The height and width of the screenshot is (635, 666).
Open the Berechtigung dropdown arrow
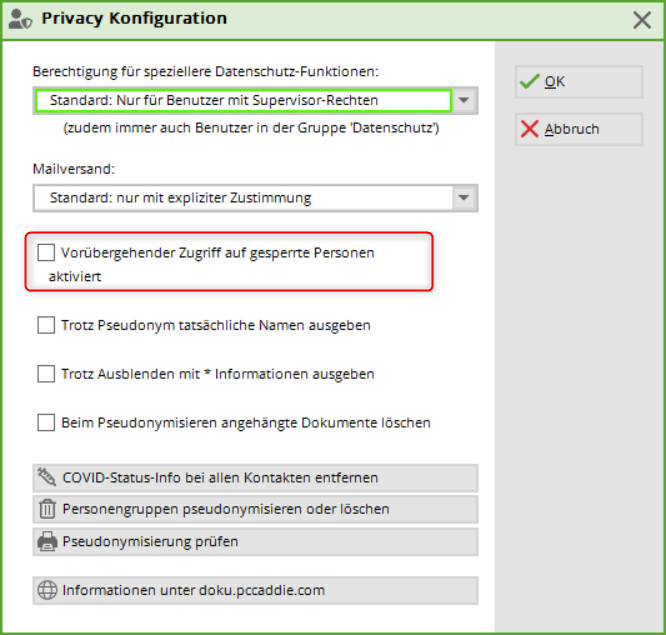pyautogui.click(x=465, y=100)
